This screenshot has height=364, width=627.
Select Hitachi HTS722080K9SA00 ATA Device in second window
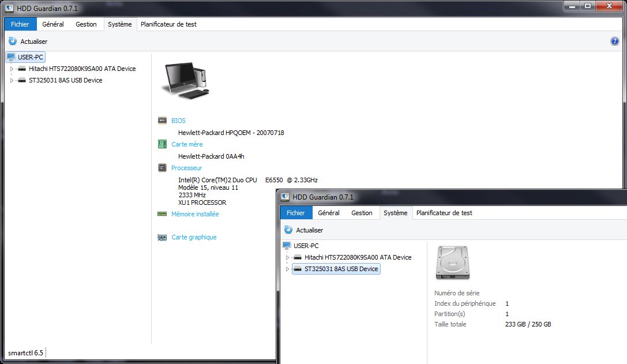(358, 258)
